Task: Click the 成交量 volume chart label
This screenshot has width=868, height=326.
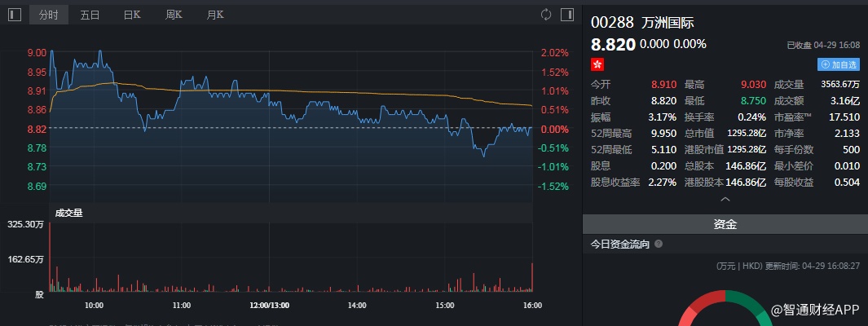Action: point(68,213)
